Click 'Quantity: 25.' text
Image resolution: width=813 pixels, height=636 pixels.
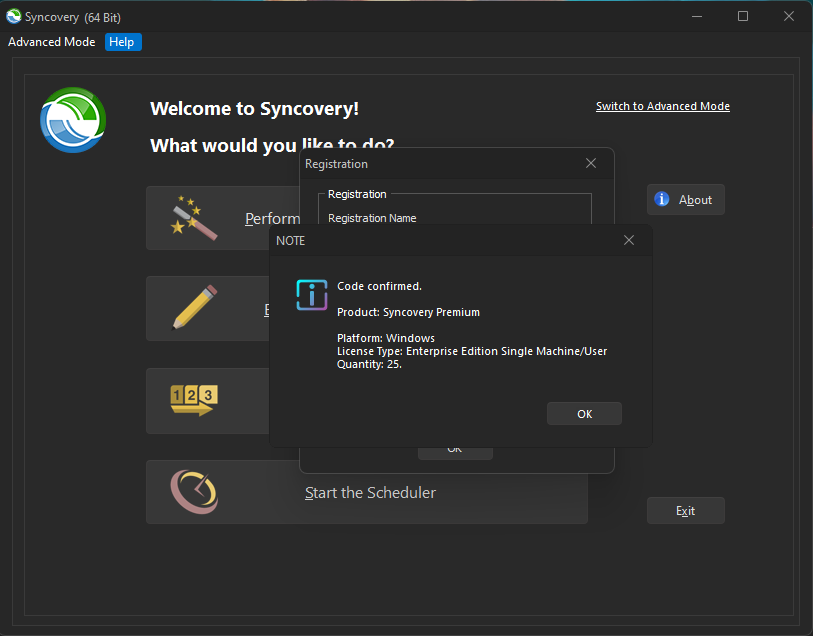369,364
